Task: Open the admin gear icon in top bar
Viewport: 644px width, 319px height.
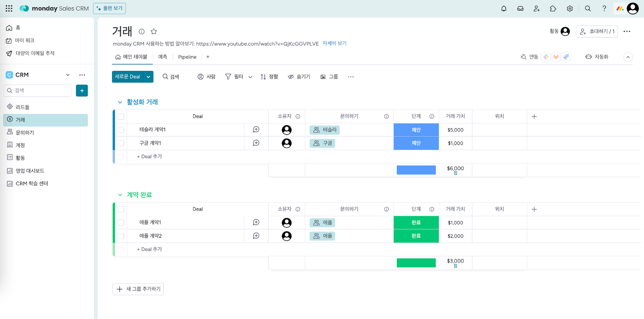Action: coord(570,8)
